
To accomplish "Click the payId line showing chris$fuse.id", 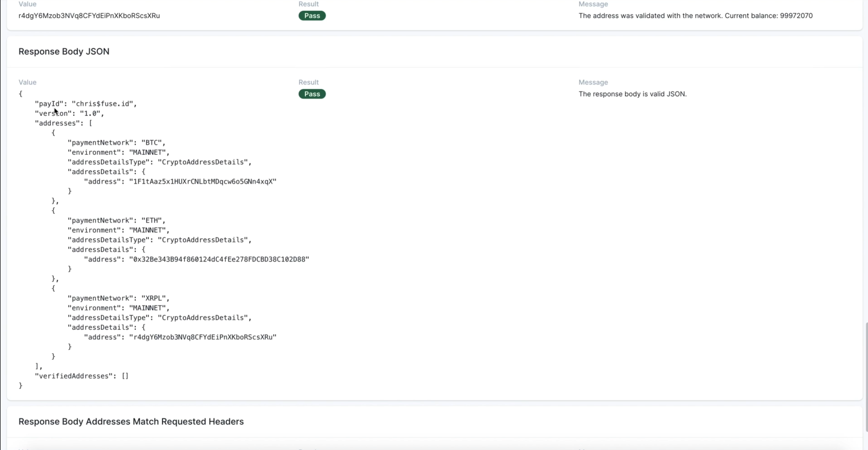I will click(x=86, y=104).
